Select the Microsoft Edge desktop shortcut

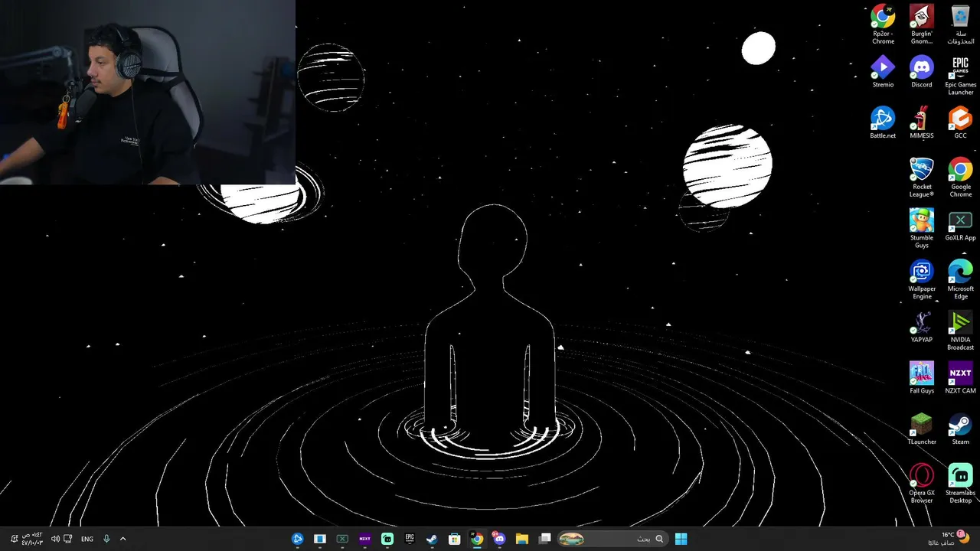coord(960,279)
